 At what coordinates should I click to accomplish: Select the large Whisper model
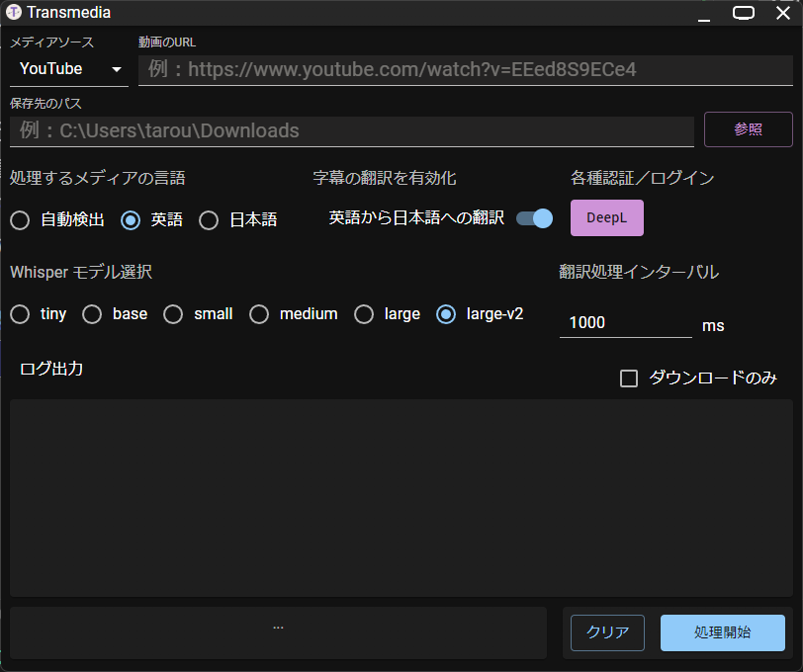[x=364, y=314]
